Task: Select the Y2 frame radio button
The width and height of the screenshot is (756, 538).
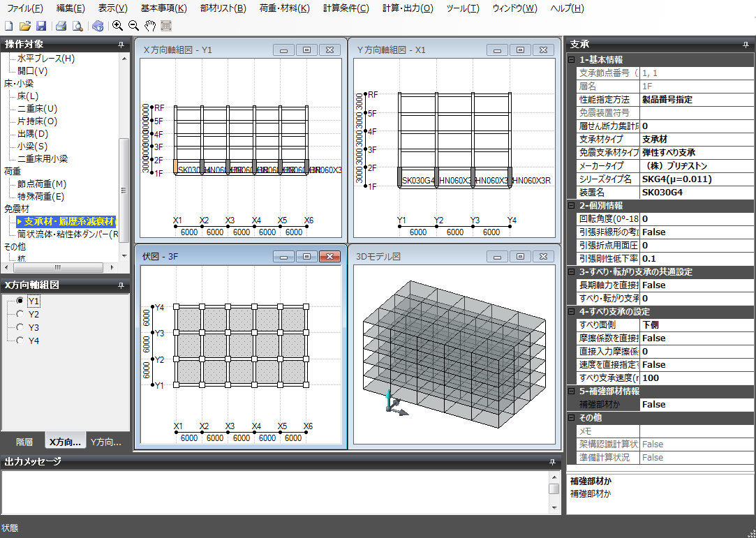Action: [x=20, y=314]
